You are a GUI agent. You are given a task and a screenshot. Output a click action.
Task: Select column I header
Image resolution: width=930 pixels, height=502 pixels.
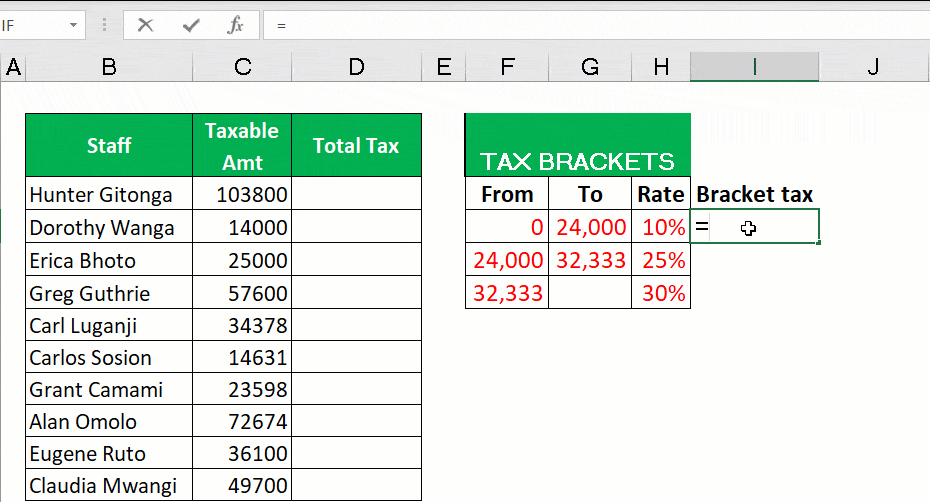pos(754,67)
